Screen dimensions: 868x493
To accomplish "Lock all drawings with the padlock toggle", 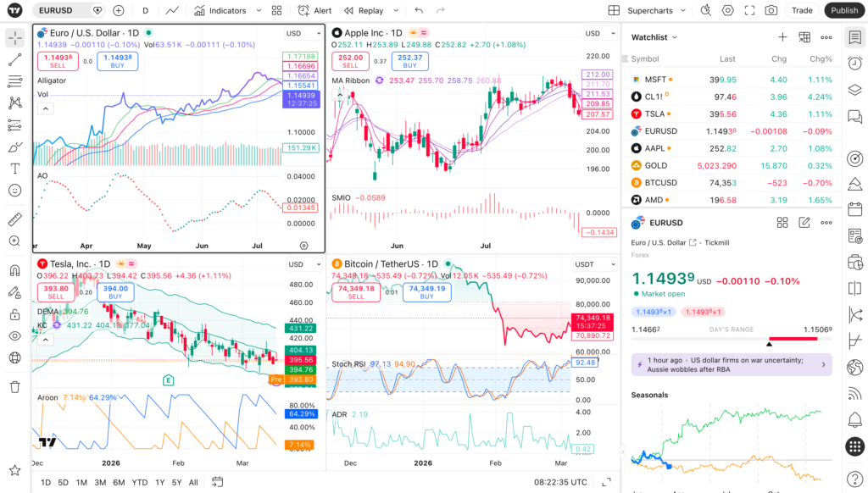I will 13,314.
